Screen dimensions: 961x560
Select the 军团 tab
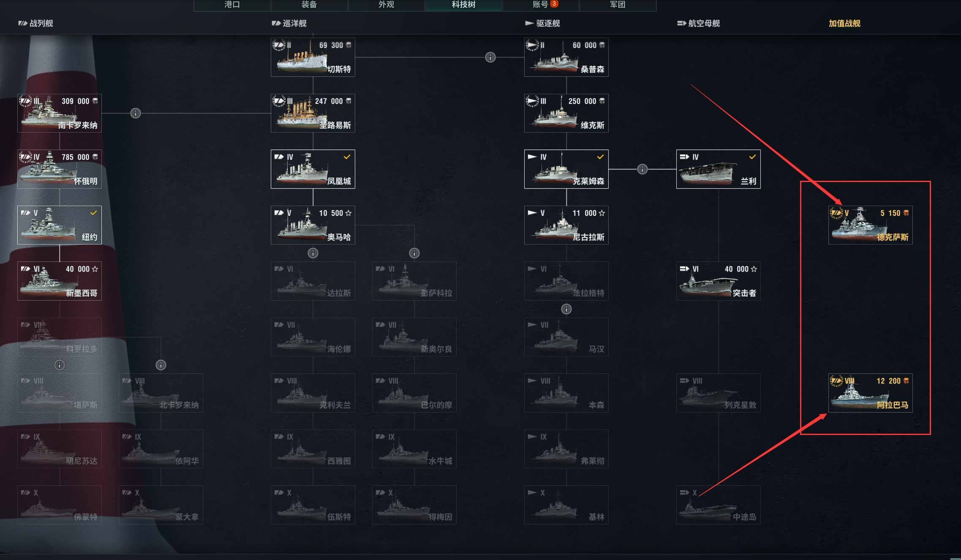click(618, 5)
